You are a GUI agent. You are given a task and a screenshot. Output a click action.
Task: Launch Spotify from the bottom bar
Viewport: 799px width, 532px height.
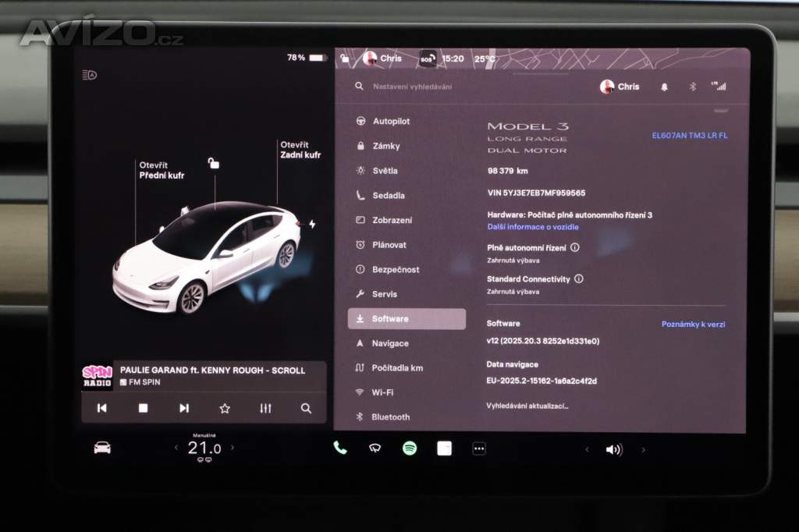coord(410,448)
